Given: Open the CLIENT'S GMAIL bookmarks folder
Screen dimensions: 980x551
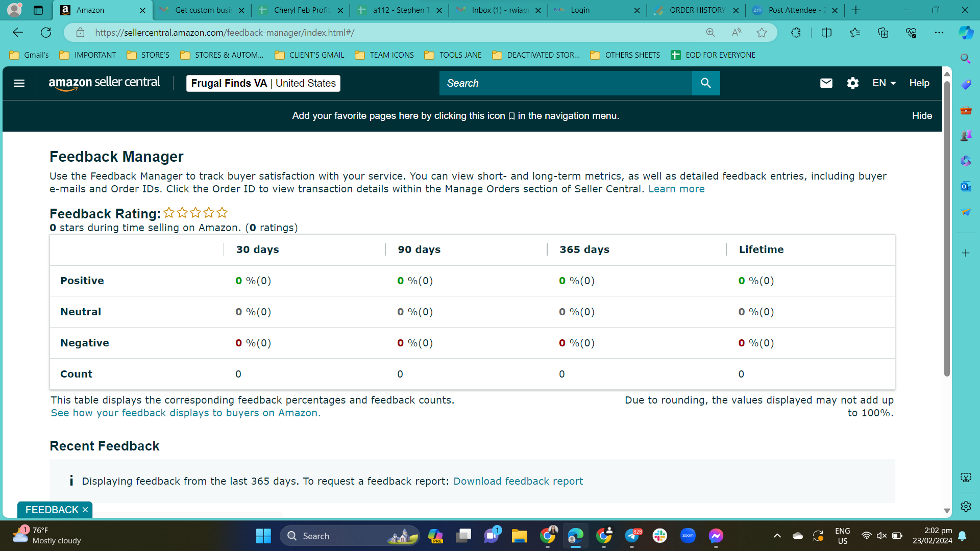Looking at the screenshot, I should [x=309, y=55].
